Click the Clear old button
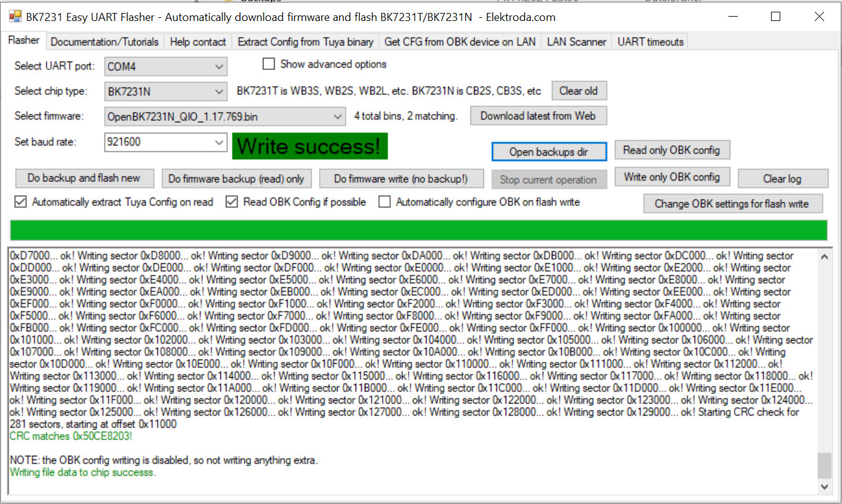The image size is (842, 504). tap(579, 91)
